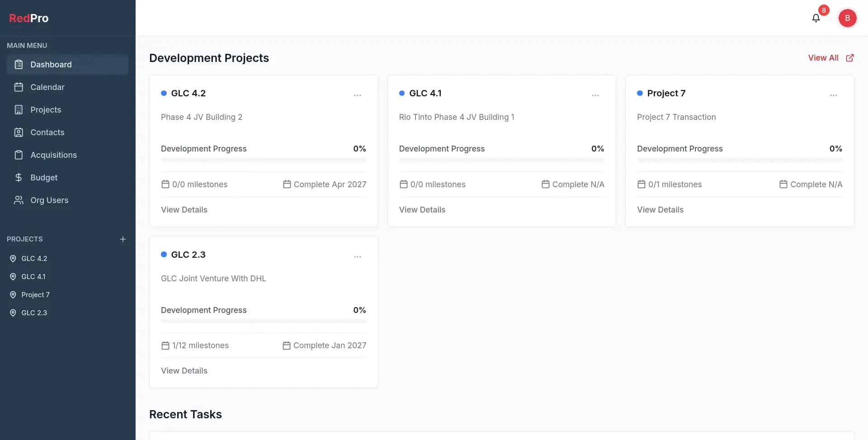Click the Acquisitions clipboard icon

(x=19, y=155)
